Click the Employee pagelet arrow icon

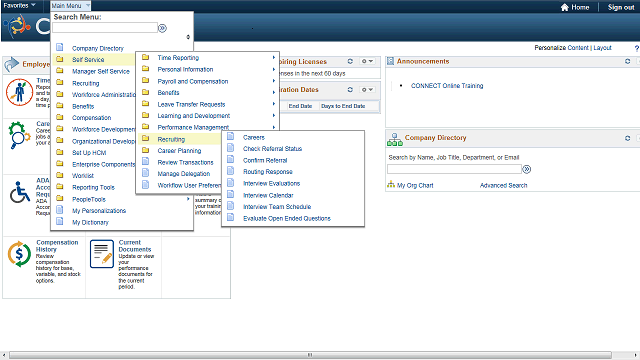[12, 64]
